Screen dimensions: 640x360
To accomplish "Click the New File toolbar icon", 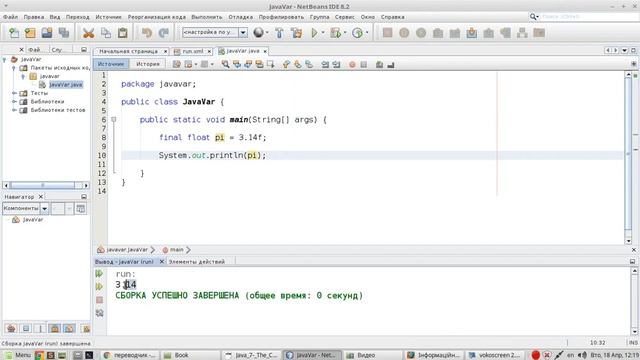I will [x=13, y=33].
